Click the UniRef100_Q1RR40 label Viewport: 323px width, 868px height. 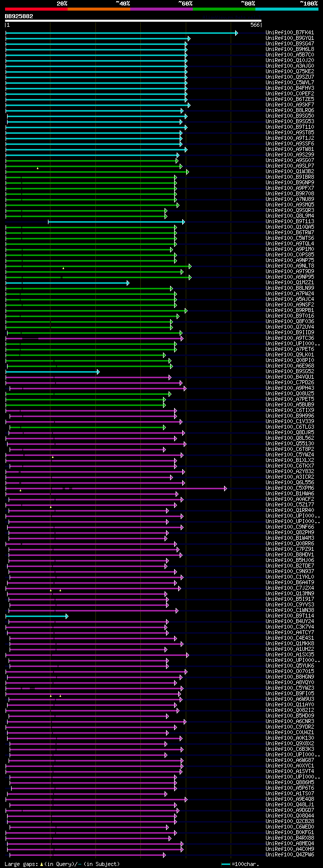click(x=290, y=510)
